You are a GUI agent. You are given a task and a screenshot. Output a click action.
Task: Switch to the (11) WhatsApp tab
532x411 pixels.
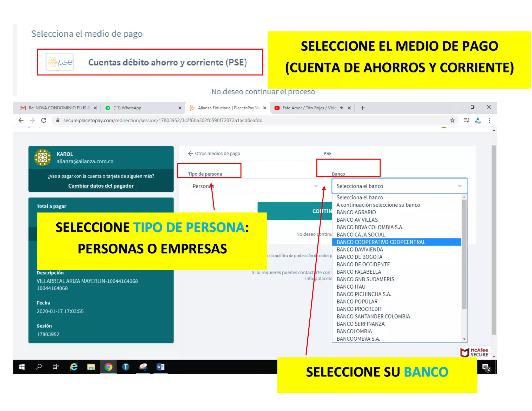pyautogui.click(x=143, y=108)
